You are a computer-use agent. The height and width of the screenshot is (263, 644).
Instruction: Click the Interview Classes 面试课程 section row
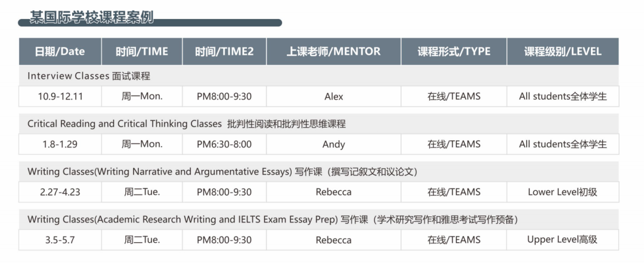(x=318, y=76)
